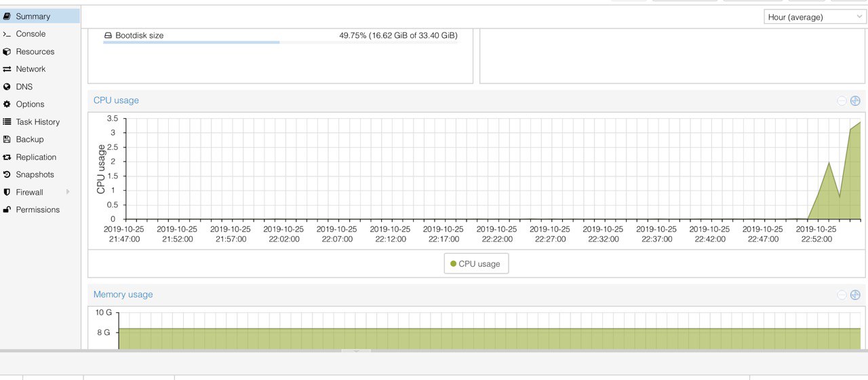Open the Network section
This screenshot has width=868, height=380.
click(40, 69)
